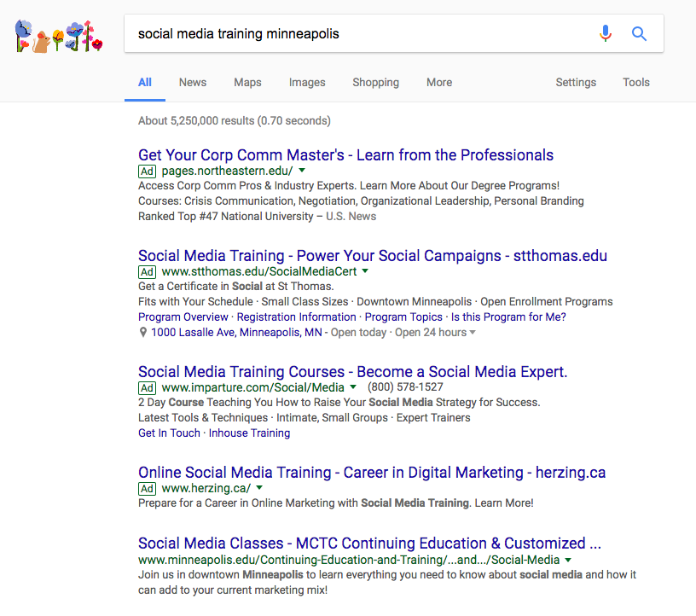Viewport: 696px width, 616px height.
Task: Click the Ad badge next to www.stthomas.edu
Action: pos(147,272)
